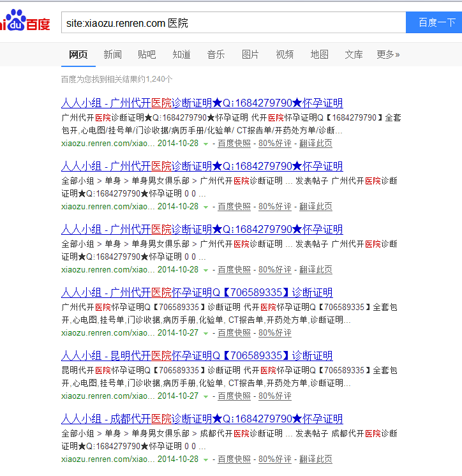
Task: Click the search query input field
Action: pyautogui.click(x=234, y=23)
